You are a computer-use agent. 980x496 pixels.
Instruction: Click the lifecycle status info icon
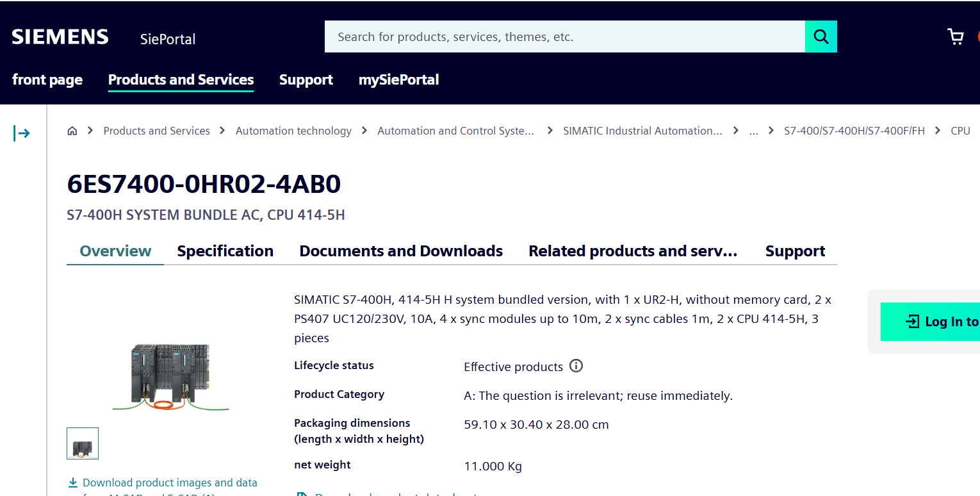tap(576, 366)
